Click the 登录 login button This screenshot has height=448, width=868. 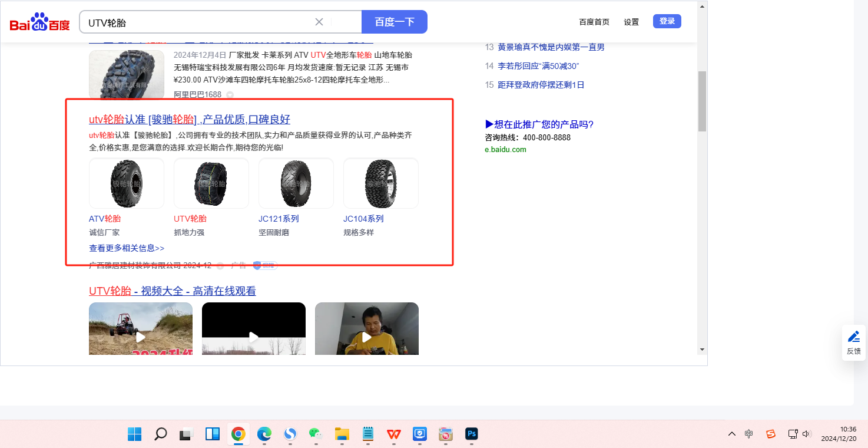[667, 21]
